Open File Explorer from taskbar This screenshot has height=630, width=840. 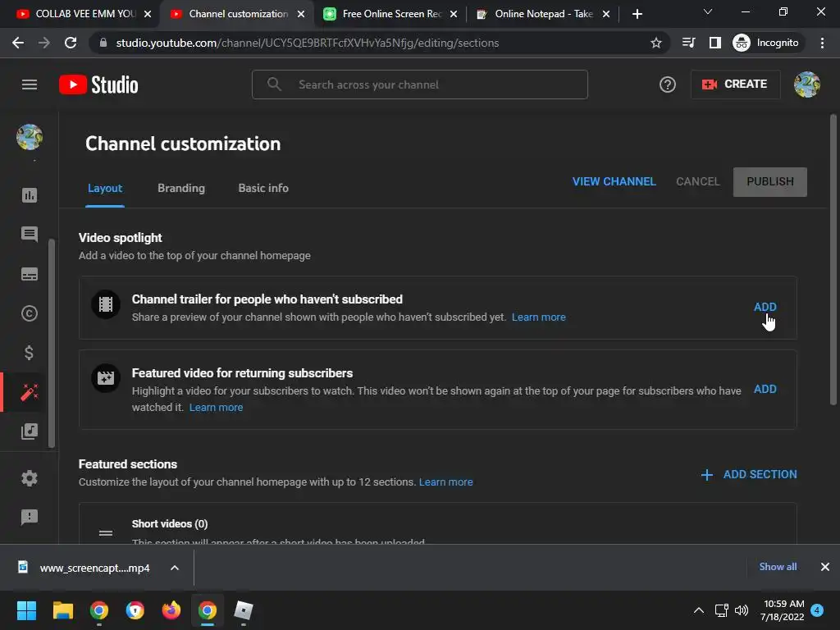pos(62,610)
